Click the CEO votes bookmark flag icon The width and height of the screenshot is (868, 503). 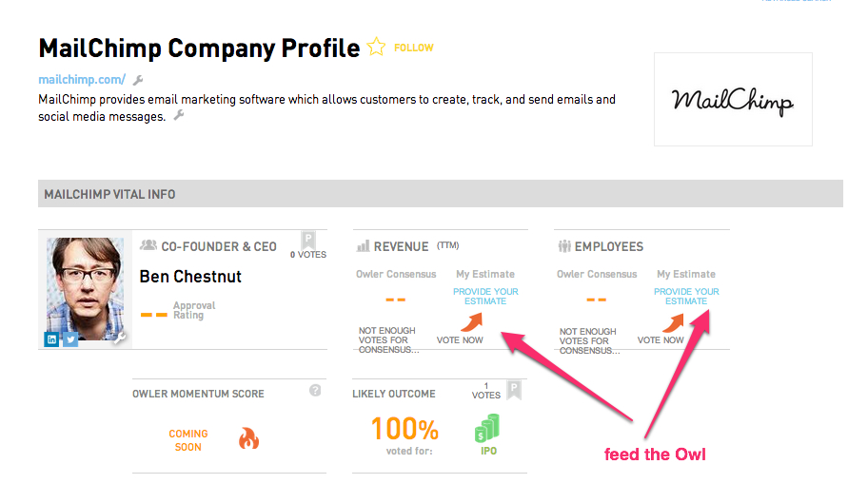click(308, 241)
